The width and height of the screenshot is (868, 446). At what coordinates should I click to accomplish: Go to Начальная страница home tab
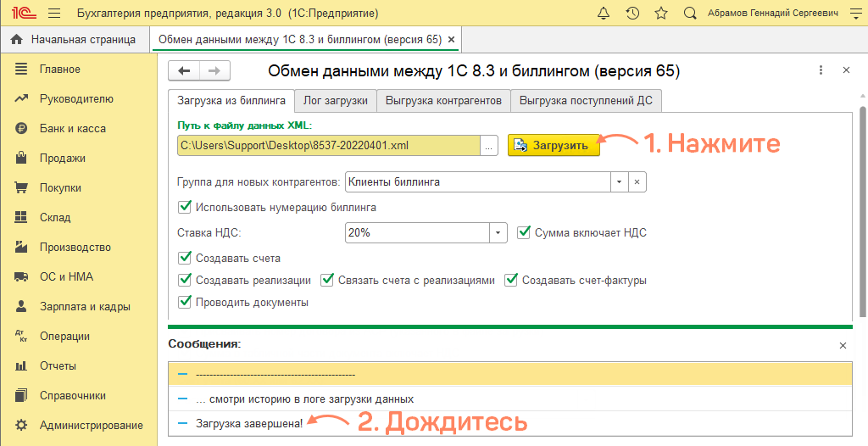click(75, 39)
